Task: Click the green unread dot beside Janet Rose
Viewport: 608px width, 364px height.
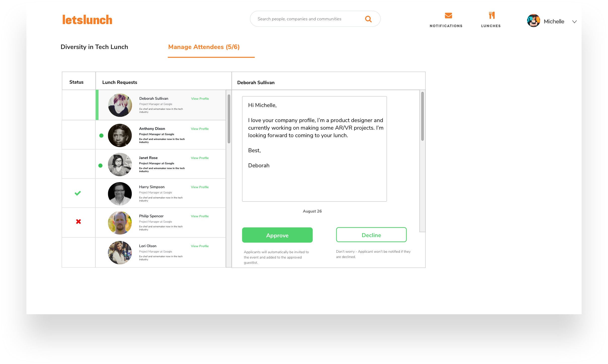Action: click(x=100, y=166)
